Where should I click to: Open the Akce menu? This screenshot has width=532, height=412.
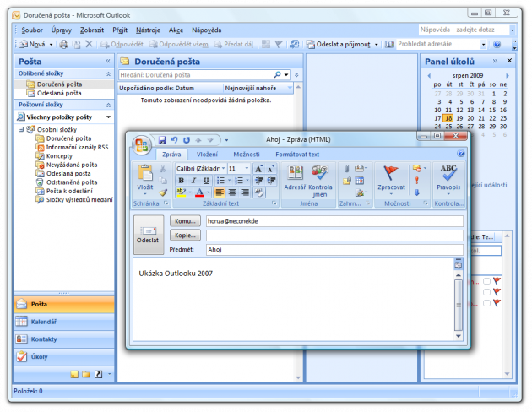[176, 30]
